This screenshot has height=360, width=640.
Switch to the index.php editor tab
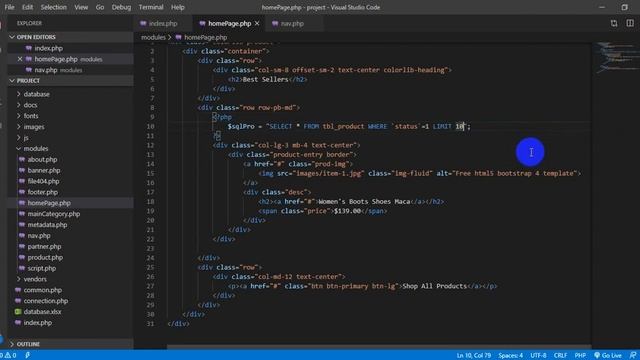[x=163, y=23]
